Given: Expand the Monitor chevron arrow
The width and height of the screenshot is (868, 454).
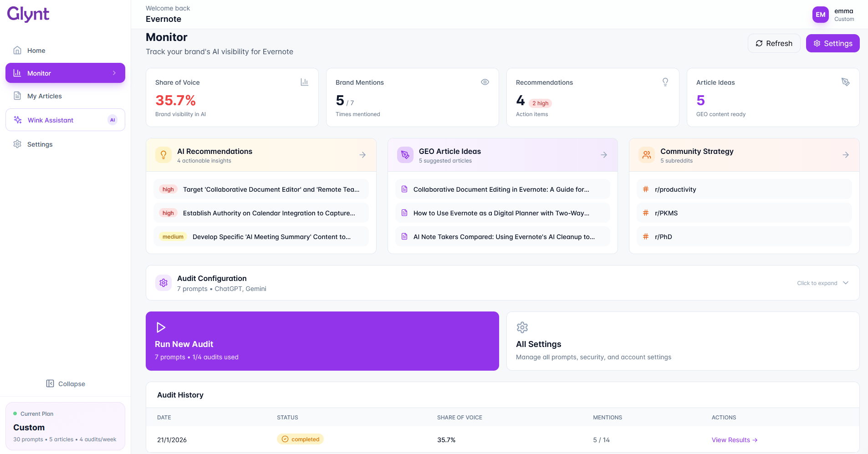Looking at the screenshot, I should pyautogui.click(x=114, y=73).
